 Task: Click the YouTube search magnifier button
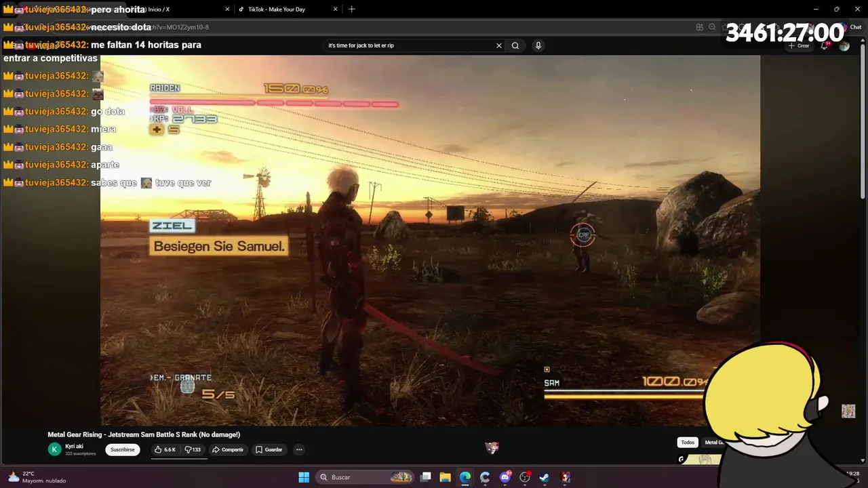pyautogui.click(x=515, y=45)
